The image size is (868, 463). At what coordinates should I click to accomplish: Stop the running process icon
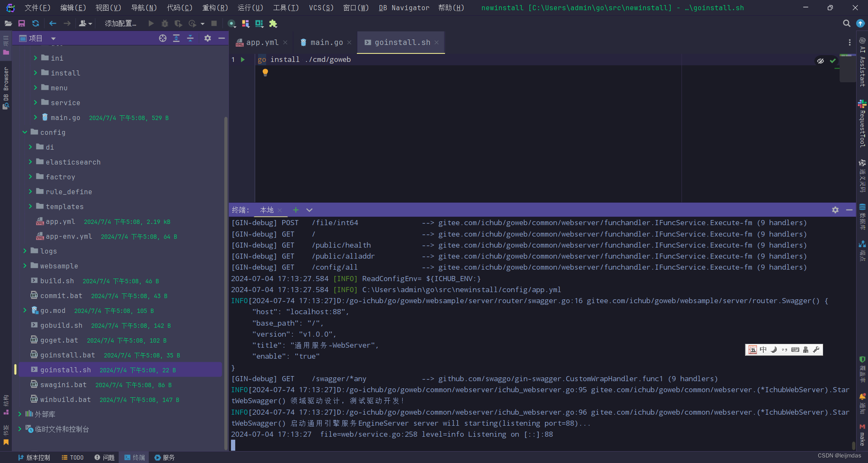click(x=214, y=24)
